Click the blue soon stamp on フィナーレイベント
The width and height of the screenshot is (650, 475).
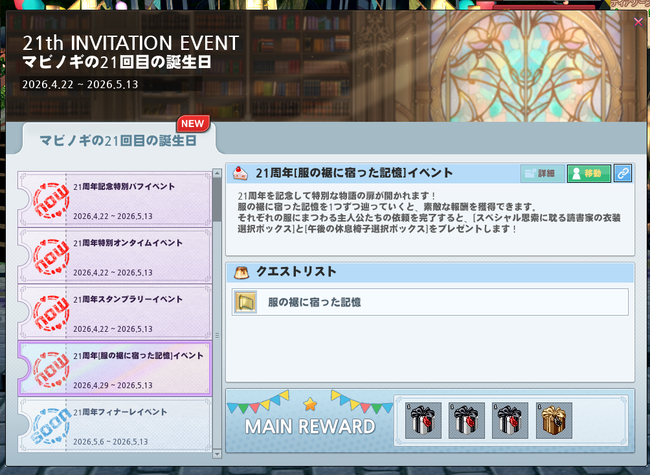[51, 426]
